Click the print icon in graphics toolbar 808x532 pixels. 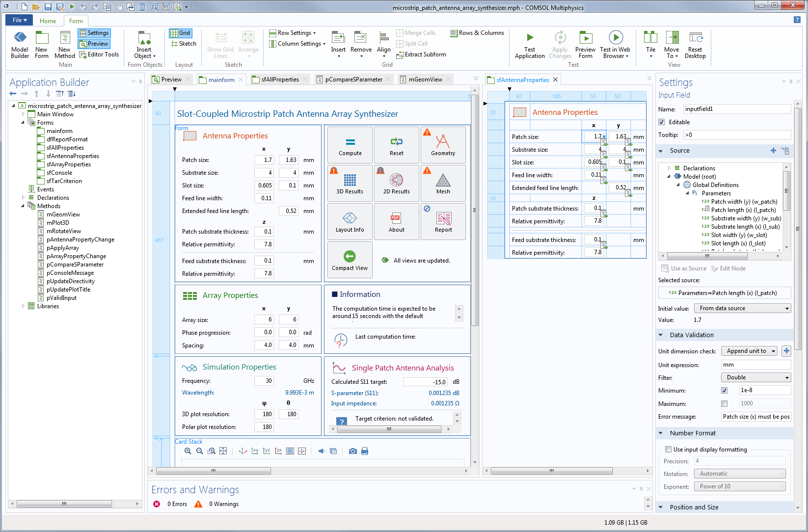tap(365, 451)
